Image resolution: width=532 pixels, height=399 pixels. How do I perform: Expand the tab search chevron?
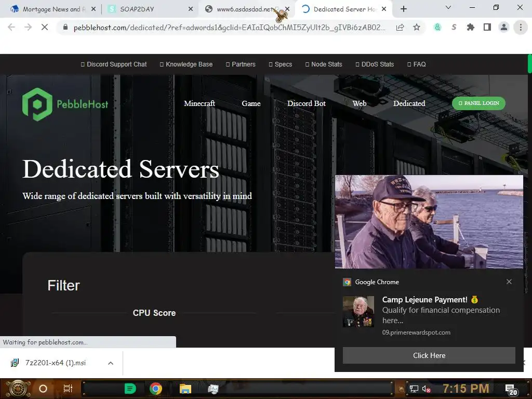coord(448,7)
